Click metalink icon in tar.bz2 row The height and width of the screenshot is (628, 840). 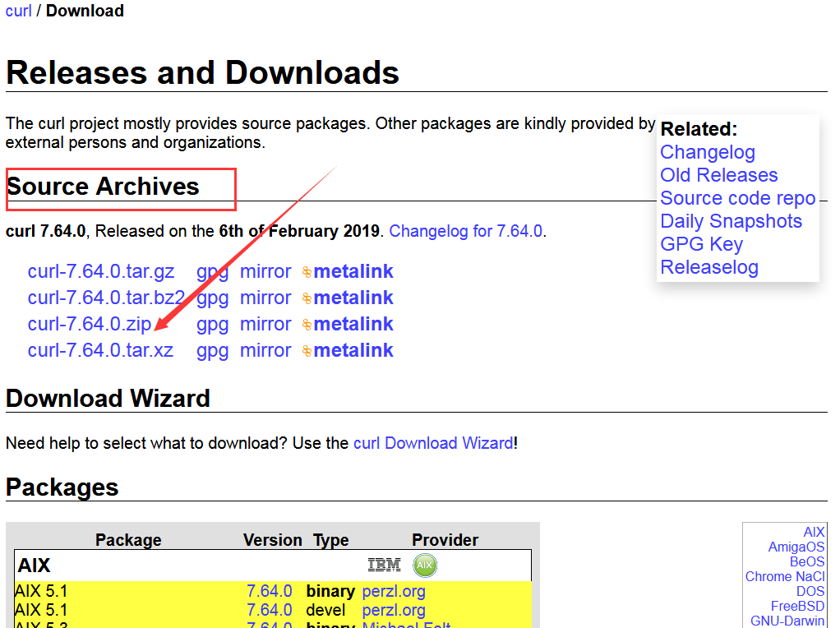click(307, 298)
